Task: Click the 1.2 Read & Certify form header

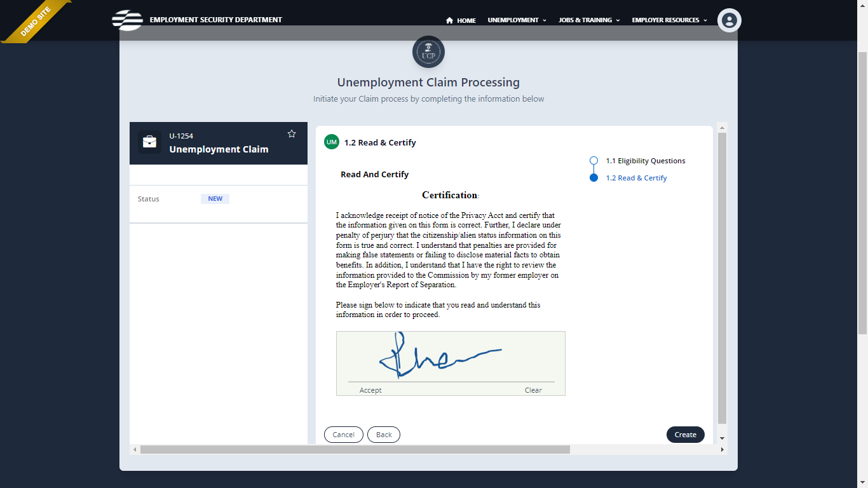Action: pos(380,143)
